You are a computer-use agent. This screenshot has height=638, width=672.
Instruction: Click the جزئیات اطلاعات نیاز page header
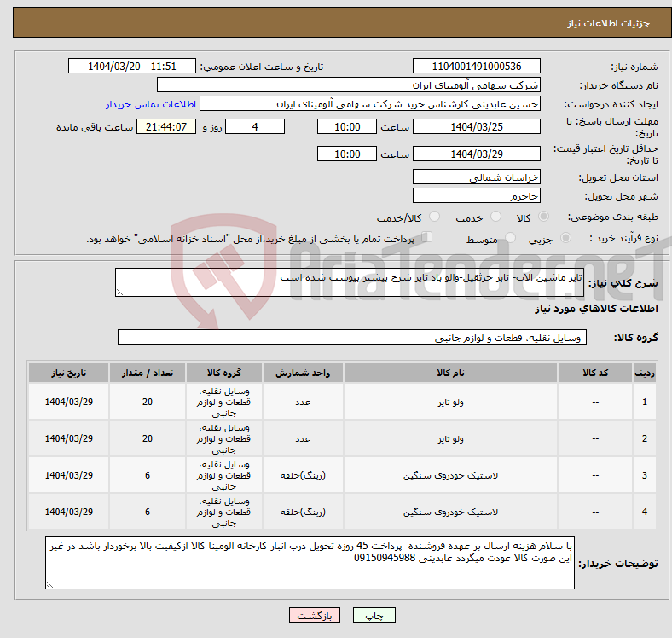point(608,23)
